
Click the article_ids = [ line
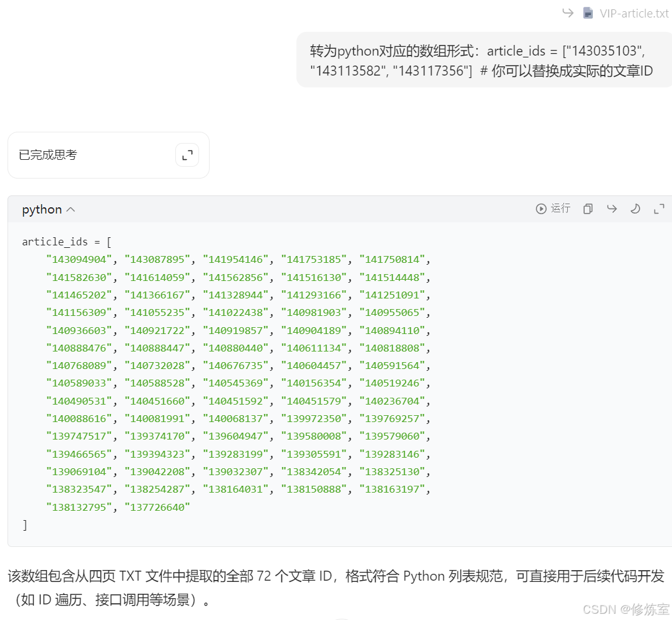tap(67, 242)
